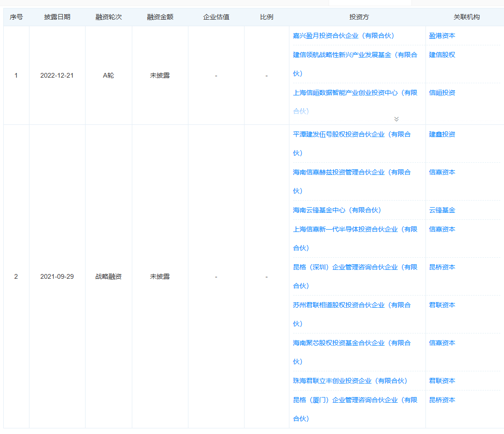Open the 建鑫投资 institution link
This screenshot has height=434, width=504.
[441, 134]
